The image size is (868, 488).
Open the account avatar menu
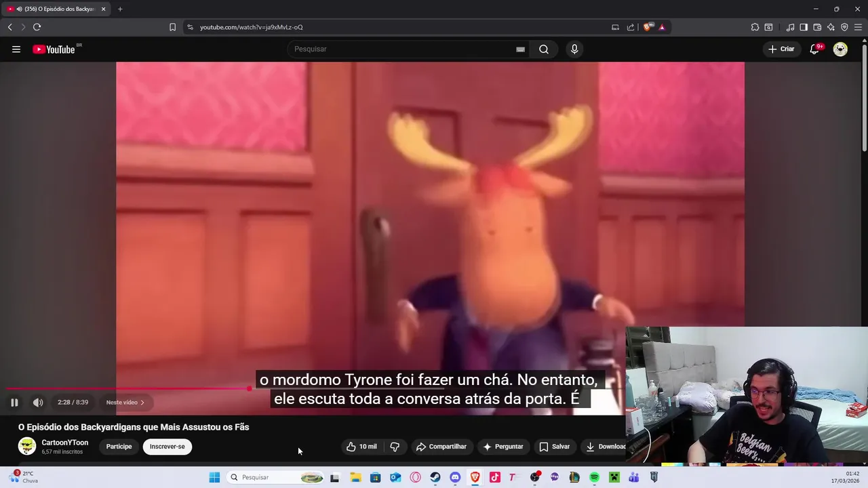[x=840, y=49]
